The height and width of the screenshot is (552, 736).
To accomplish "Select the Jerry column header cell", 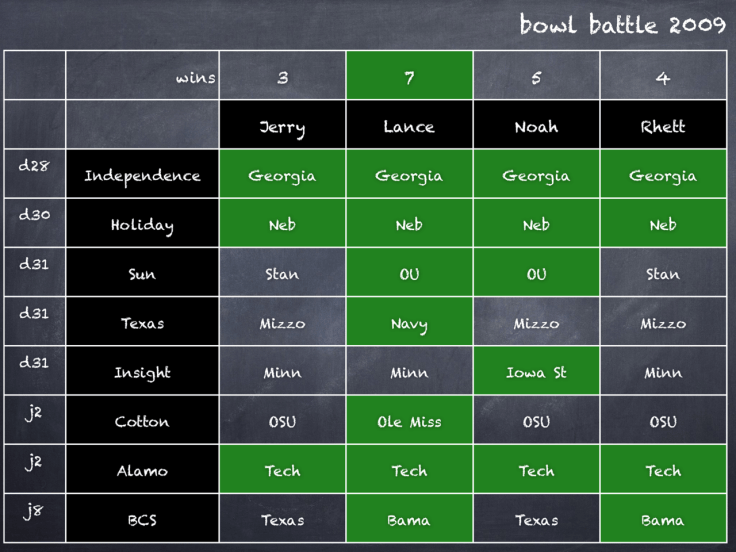I will point(283,126).
